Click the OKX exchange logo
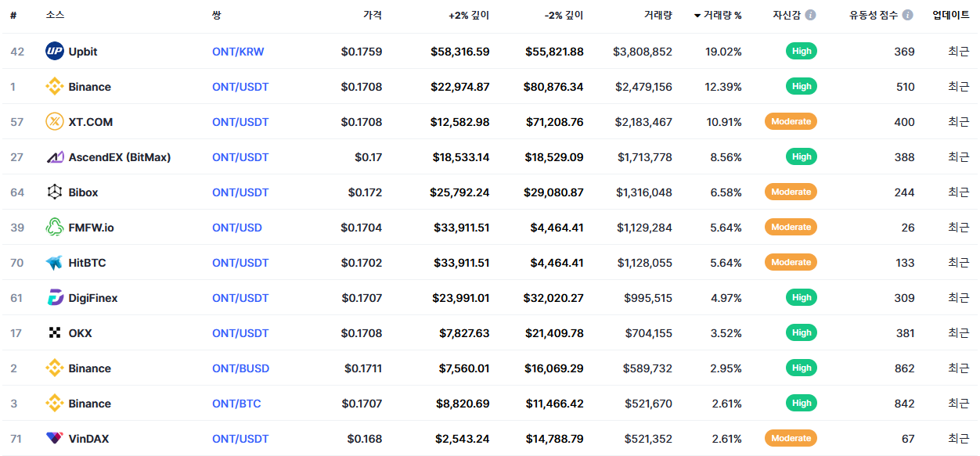This screenshot has height=456, width=980. click(55, 333)
